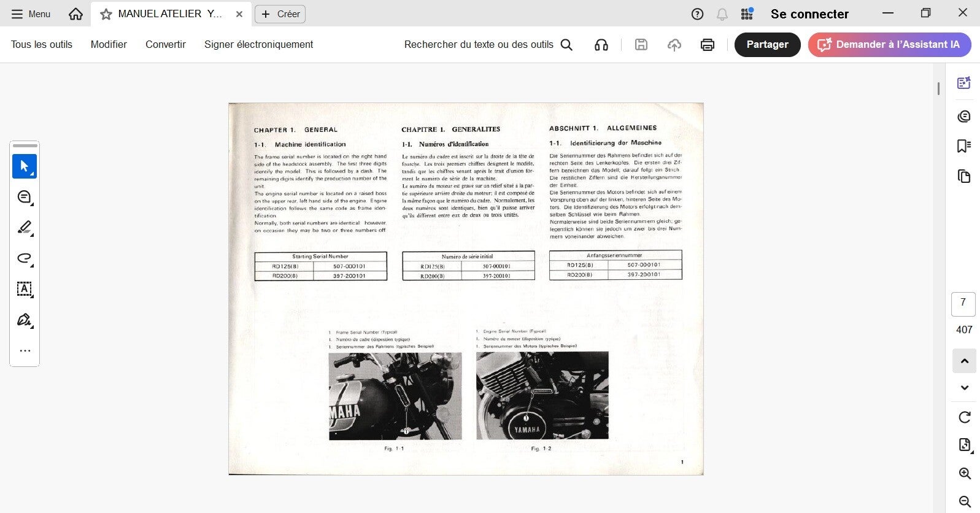Open the read-aloud headphones icon
This screenshot has width=980, height=513.
pyautogui.click(x=601, y=45)
